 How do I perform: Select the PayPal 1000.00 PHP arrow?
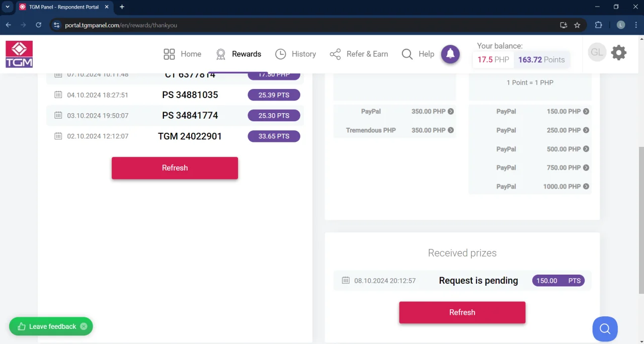coord(586,187)
